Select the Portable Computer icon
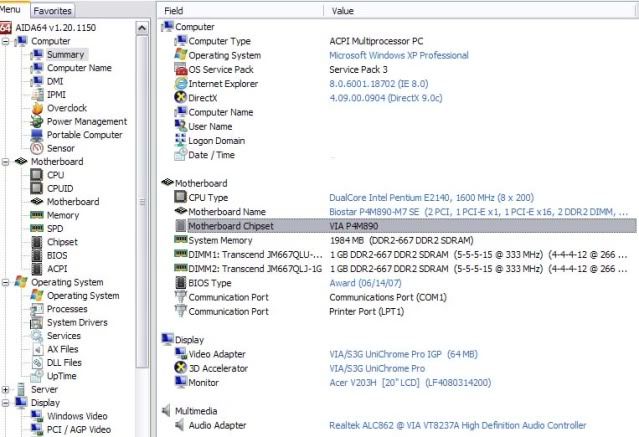 (x=37, y=135)
